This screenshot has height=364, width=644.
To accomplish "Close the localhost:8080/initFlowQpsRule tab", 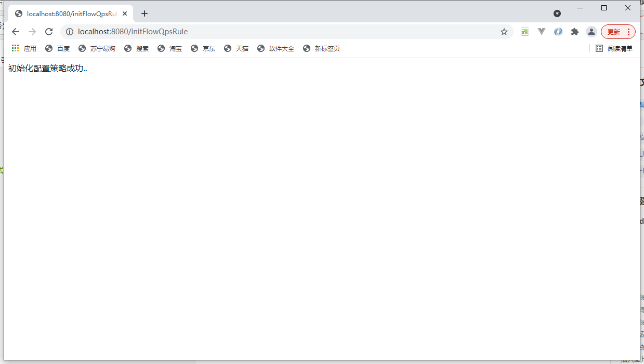I will coord(125,14).
